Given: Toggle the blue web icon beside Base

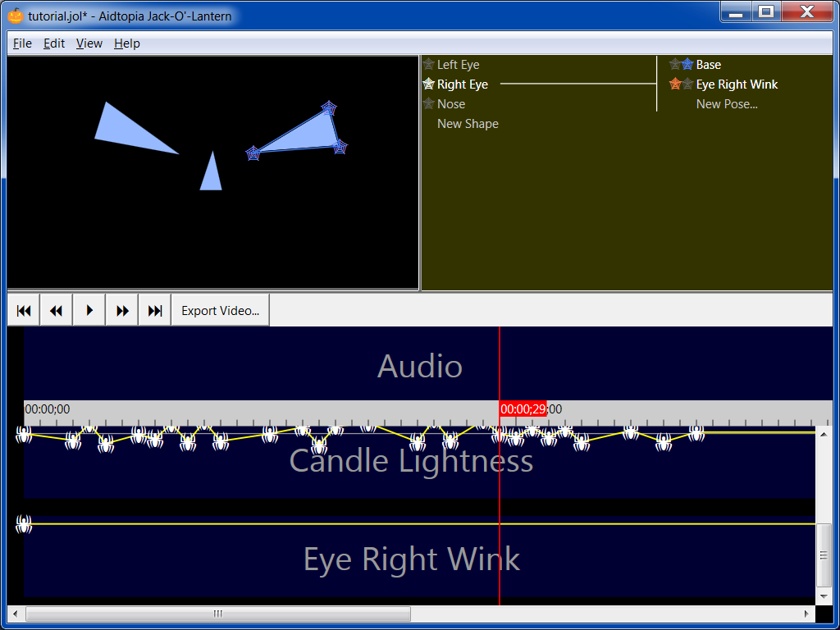Looking at the screenshot, I should (x=688, y=65).
